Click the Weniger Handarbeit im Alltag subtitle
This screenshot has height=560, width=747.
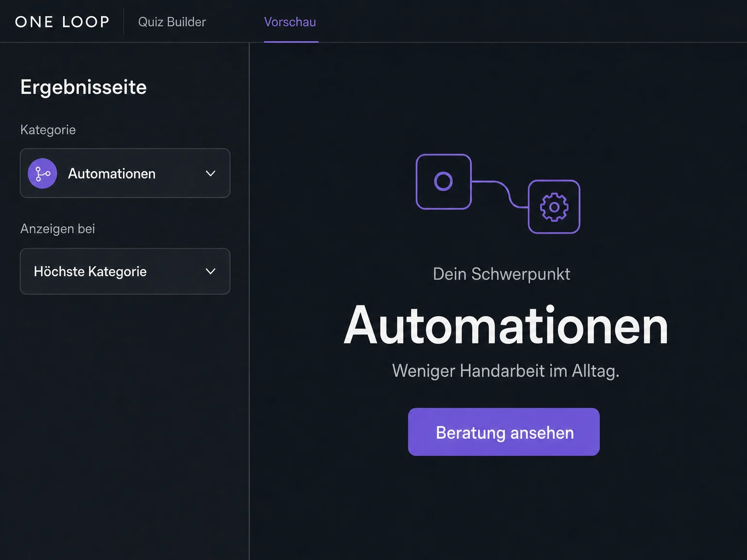(x=506, y=371)
